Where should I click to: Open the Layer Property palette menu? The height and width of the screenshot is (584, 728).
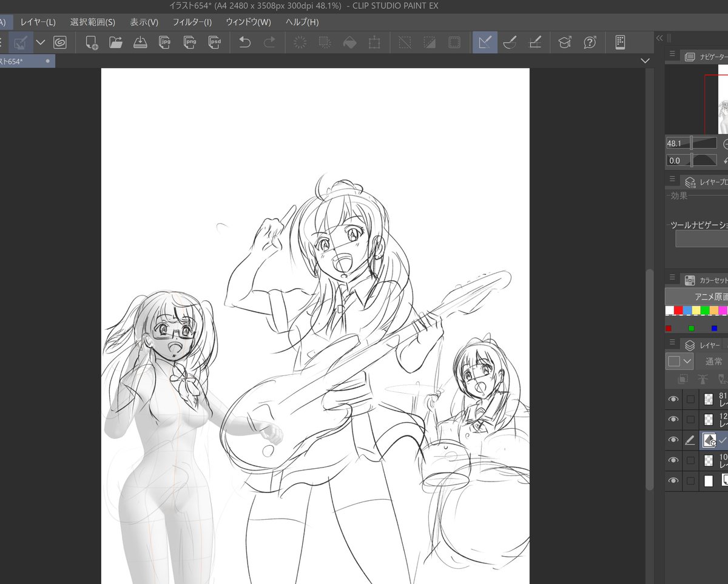pos(672,180)
